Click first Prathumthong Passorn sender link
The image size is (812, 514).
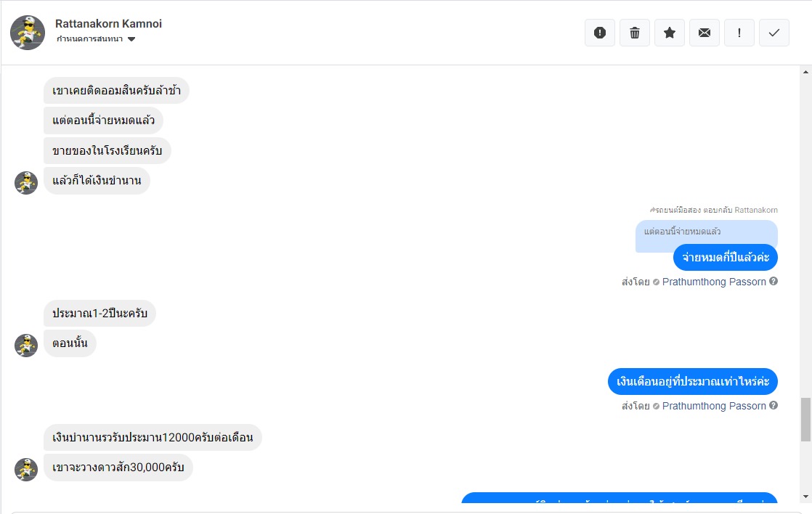[714, 282]
